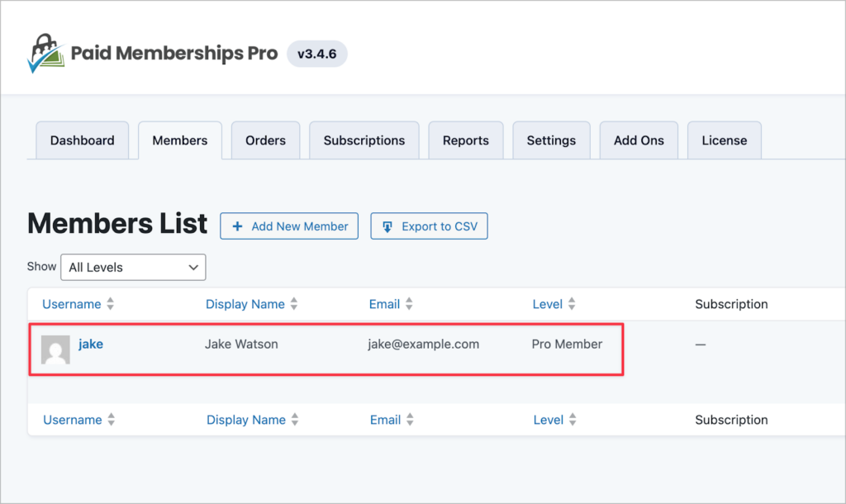
Task: Click Jake's avatar placeholder icon
Action: point(55,349)
